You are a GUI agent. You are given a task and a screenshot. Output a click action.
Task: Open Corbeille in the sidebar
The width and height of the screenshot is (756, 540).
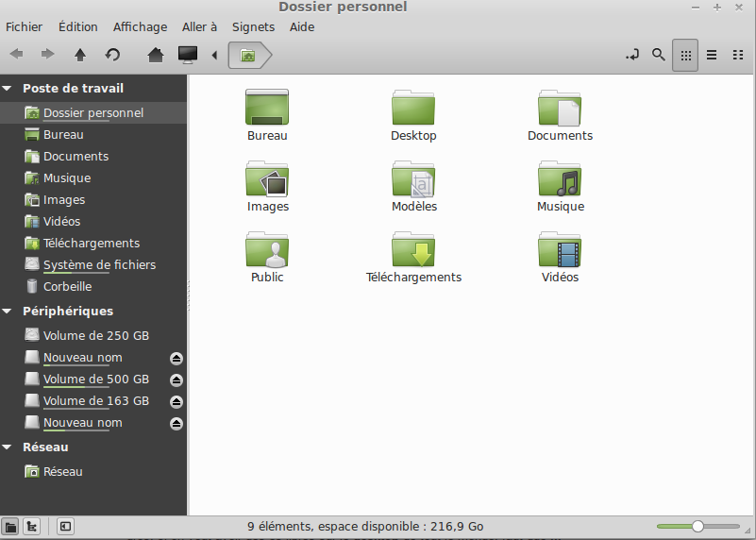pos(93,286)
